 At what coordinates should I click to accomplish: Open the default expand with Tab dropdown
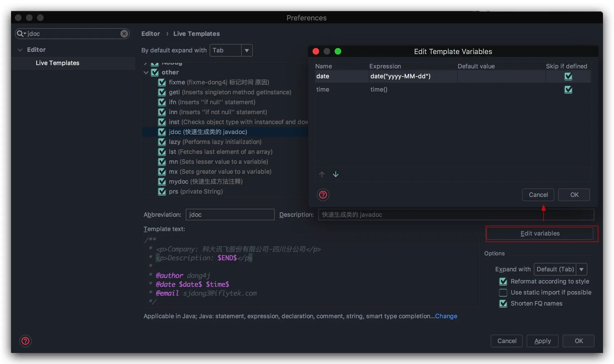click(247, 50)
